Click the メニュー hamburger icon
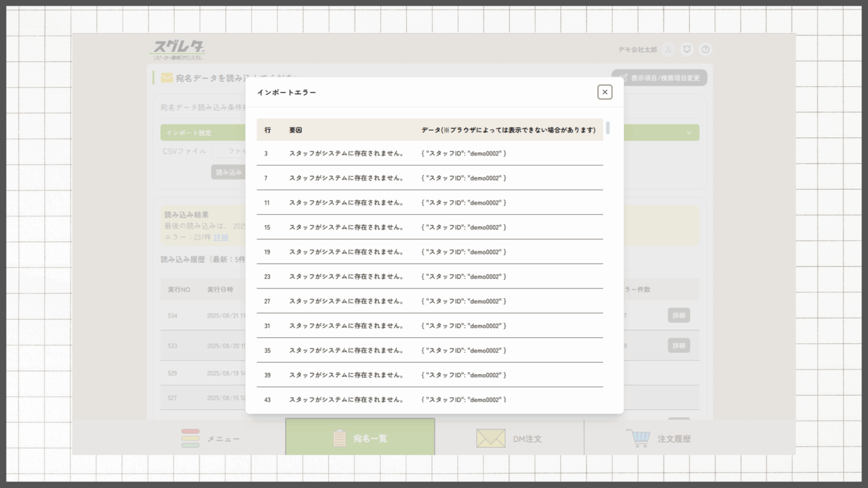Screen dimensions: 868x488 [190, 438]
